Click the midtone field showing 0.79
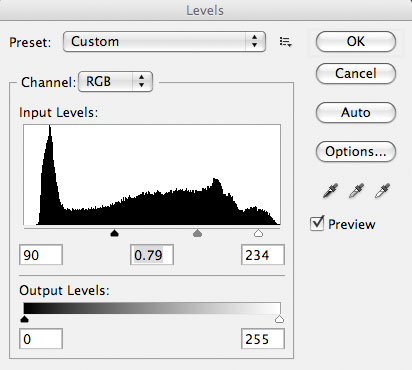Image resolution: width=412 pixels, height=370 pixels. click(x=152, y=255)
